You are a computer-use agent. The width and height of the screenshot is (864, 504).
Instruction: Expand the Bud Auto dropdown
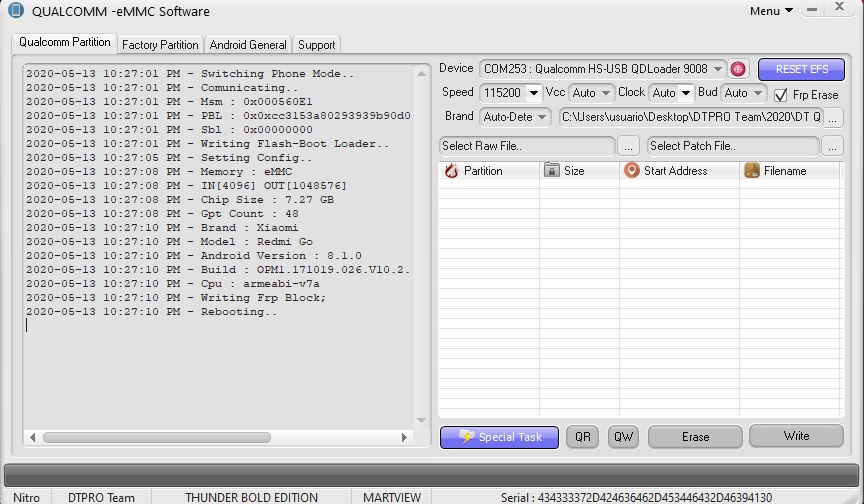coord(758,93)
